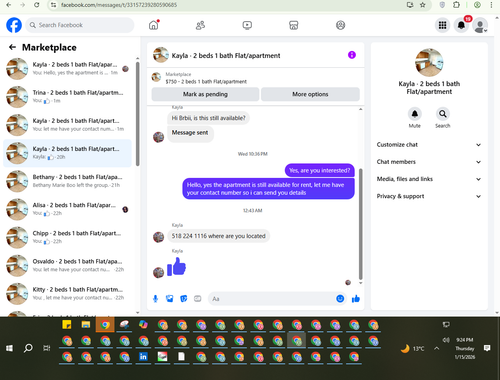The height and width of the screenshot is (380, 500).
Task: Reload the page with browser refresh button
Action: coord(37,5)
